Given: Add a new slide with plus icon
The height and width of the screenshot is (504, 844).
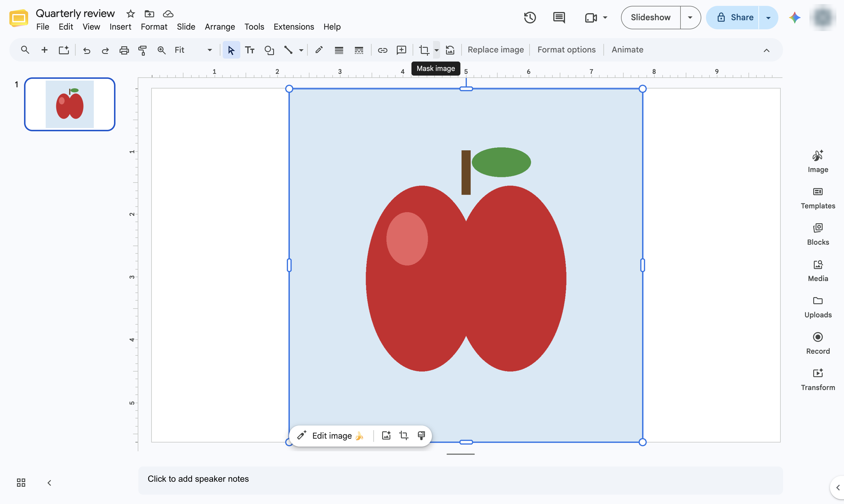Looking at the screenshot, I should (x=44, y=50).
